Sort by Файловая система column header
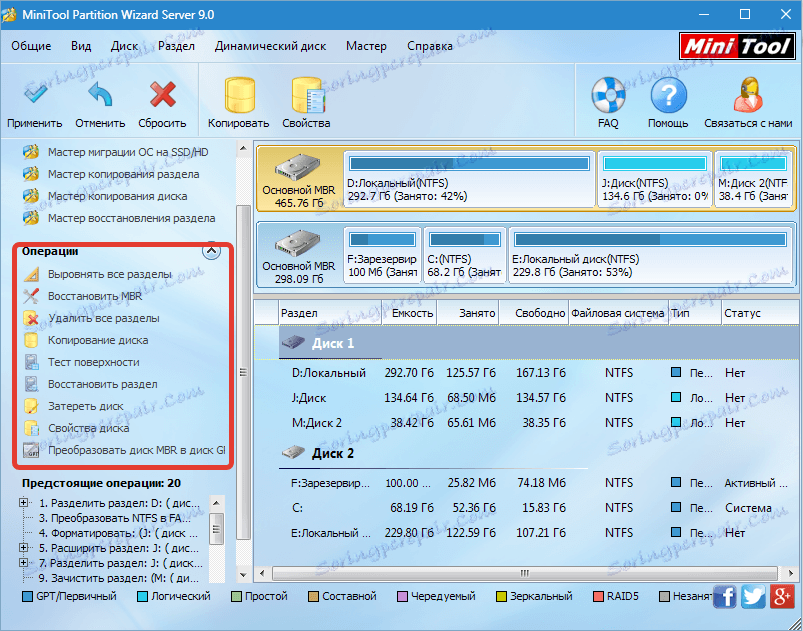The width and height of the screenshot is (803, 631). pyautogui.click(x=619, y=313)
